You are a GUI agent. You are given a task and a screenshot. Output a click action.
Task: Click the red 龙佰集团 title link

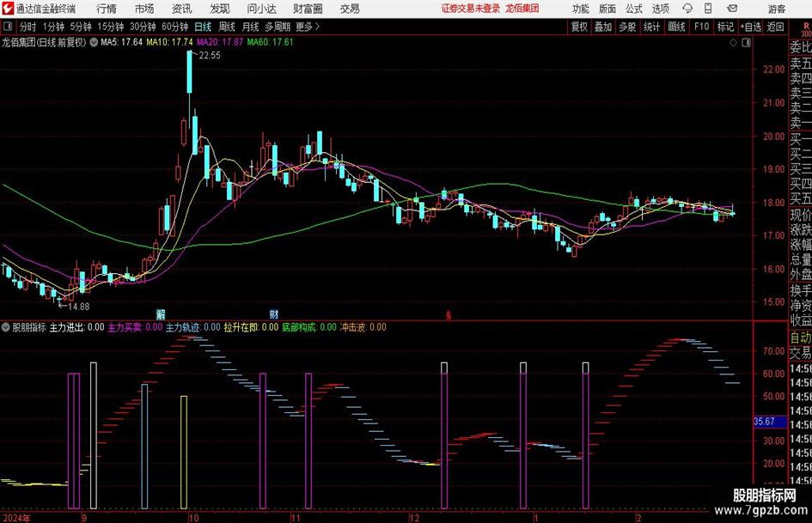pyautogui.click(x=522, y=9)
